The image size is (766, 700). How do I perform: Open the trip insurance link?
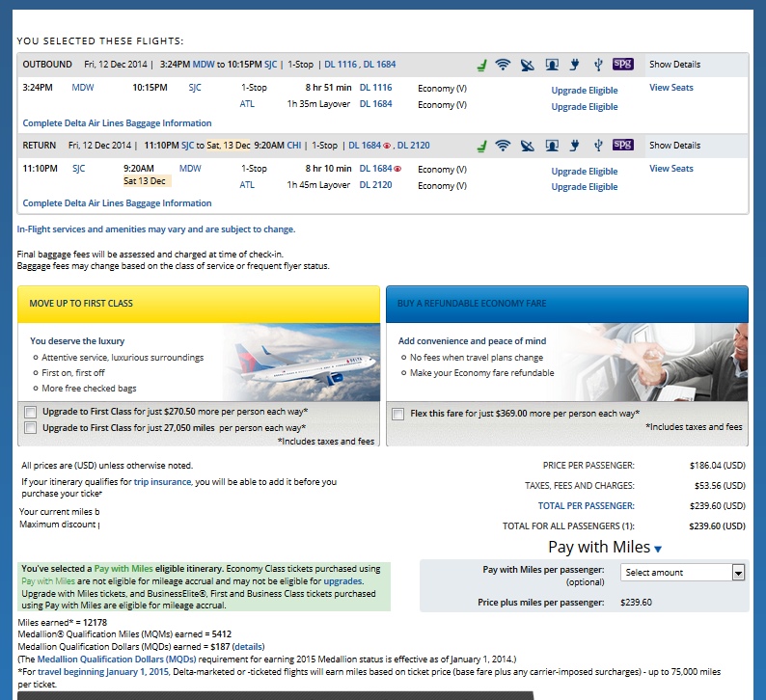tap(162, 481)
